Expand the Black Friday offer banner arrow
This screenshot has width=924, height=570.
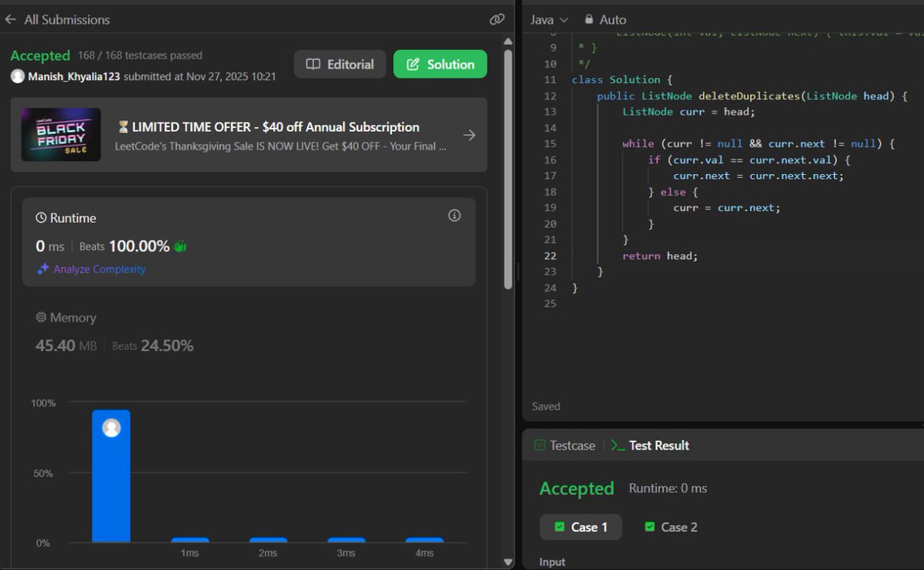[470, 134]
